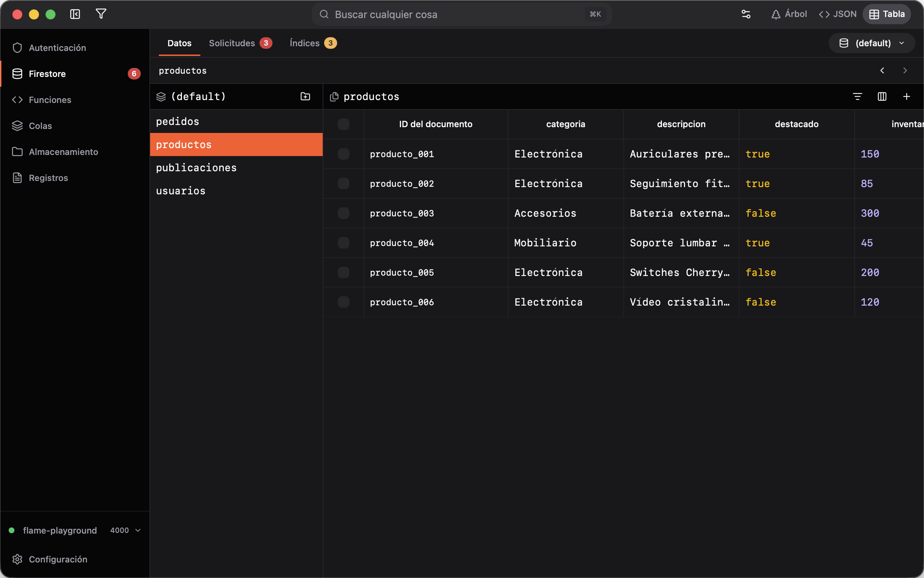
Task: Click the Colas stack icon
Action: (x=17, y=126)
